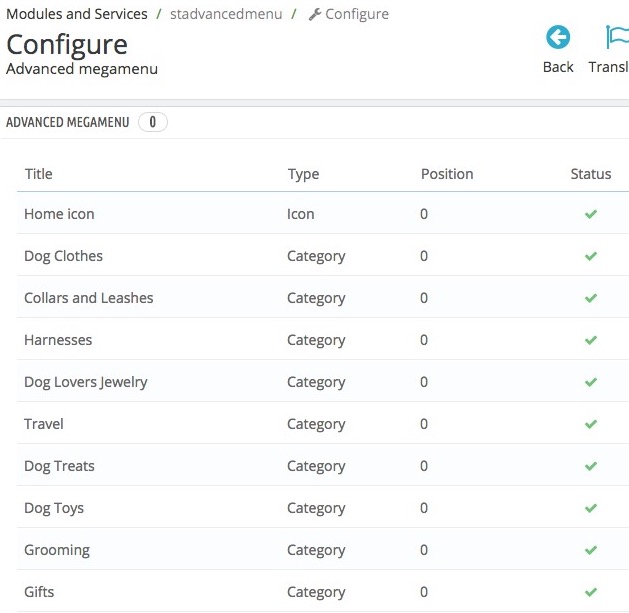Viewport: 629px width, 613px height.
Task: Disable the Dog Lovers Jewelry status
Action: 591,382
